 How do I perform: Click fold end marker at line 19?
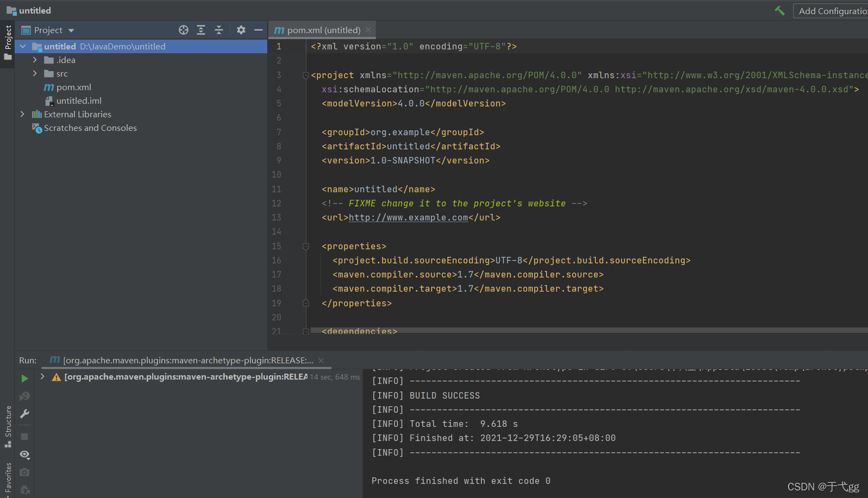click(306, 303)
